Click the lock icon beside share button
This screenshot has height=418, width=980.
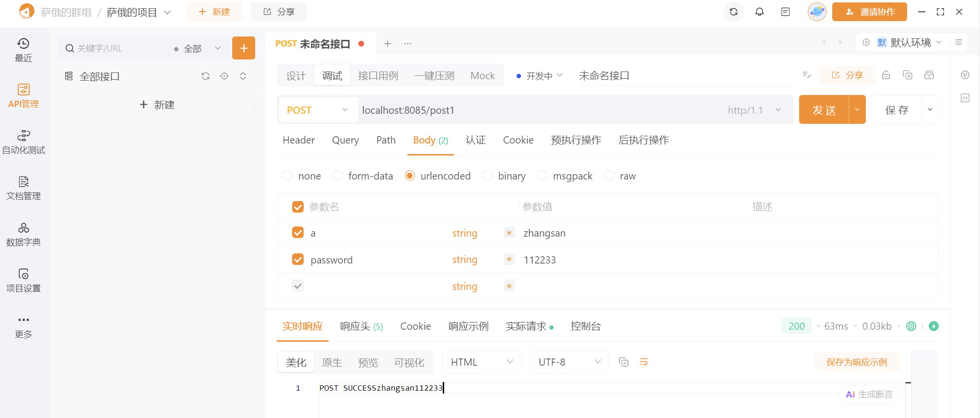[x=886, y=75]
